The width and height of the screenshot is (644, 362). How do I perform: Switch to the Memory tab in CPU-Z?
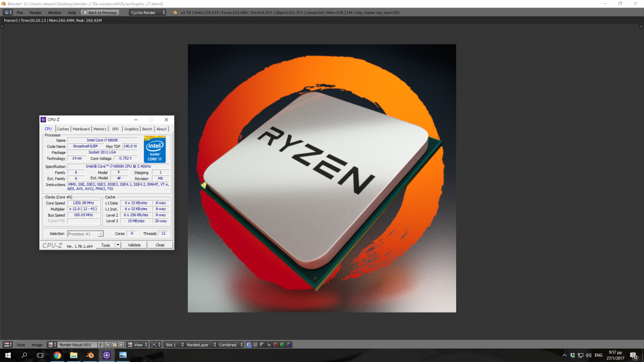(x=100, y=129)
